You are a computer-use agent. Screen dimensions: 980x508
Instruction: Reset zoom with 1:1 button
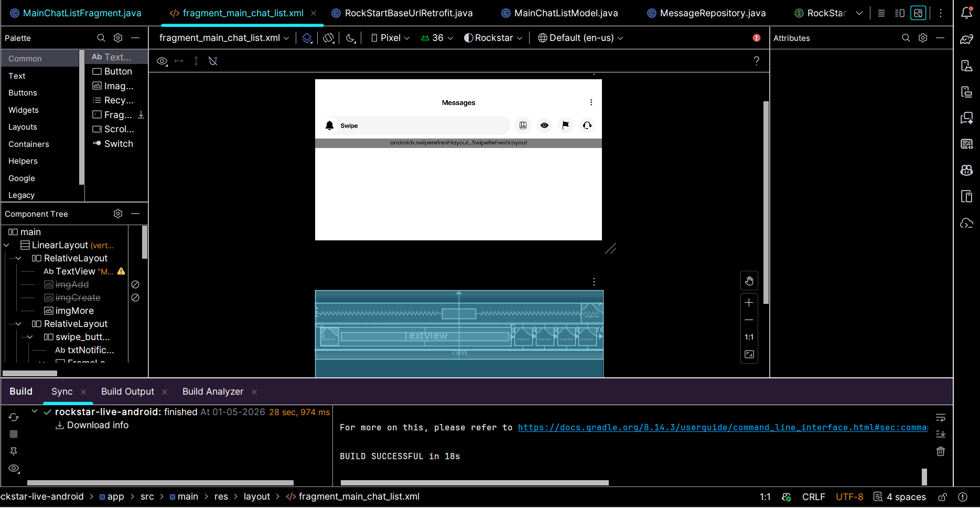tap(749, 337)
